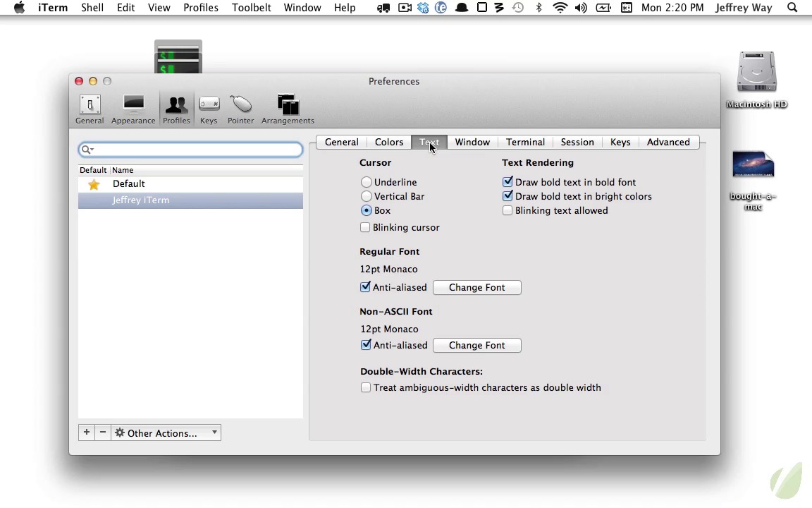Toggle Anti-aliased under Regular Font

[x=365, y=287]
